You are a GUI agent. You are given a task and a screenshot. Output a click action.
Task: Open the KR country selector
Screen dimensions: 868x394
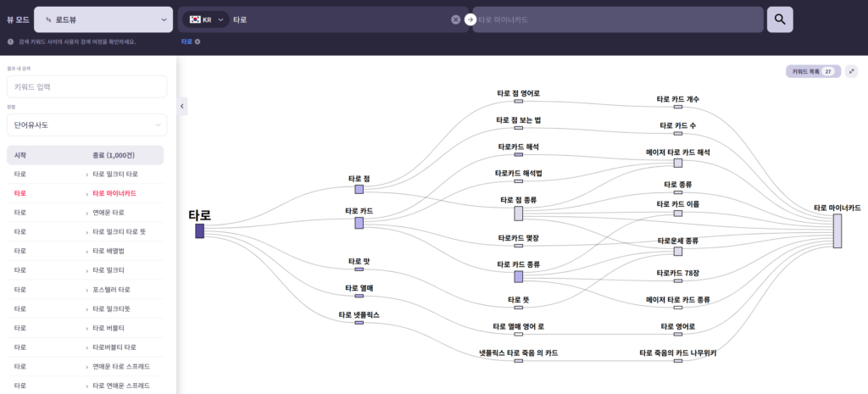click(x=209, y=19)
